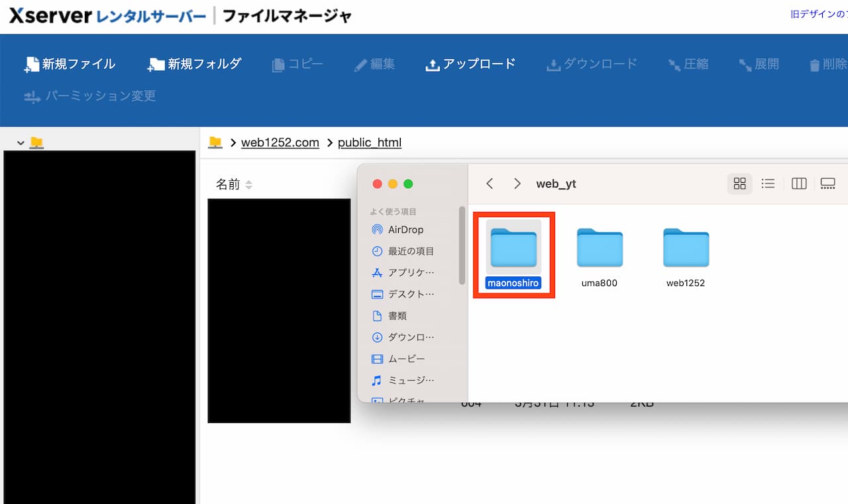Image resolution: width=848 pixels, height=504 pixels.
Task: Go to public_html in breadcrumb
Action: [370, 142]
